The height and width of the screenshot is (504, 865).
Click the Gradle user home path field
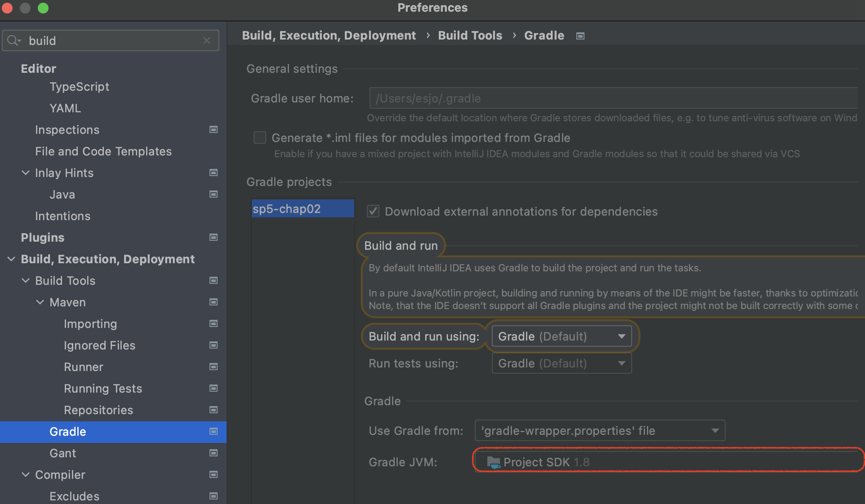point(613,98)
